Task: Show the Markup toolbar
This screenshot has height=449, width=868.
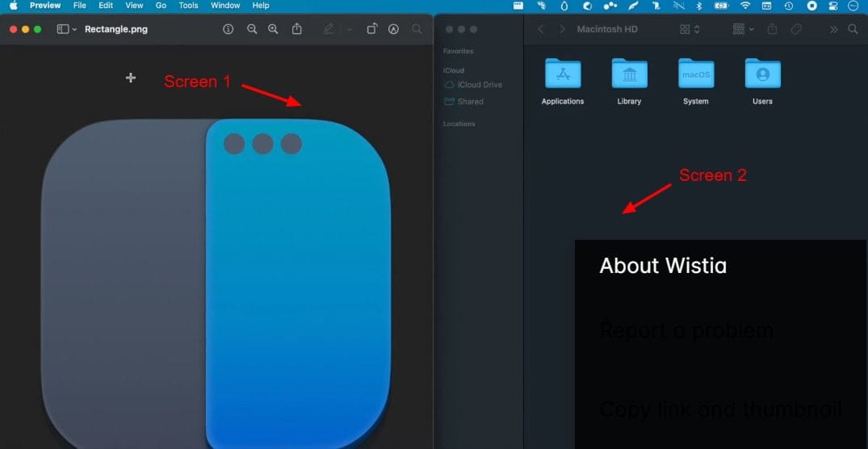Action: coord(393,29)
